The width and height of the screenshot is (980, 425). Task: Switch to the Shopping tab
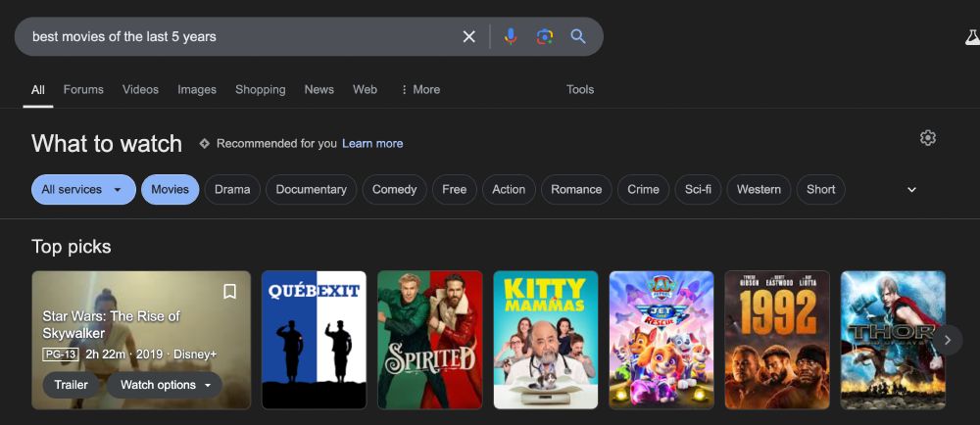click(x=260, y=90)
